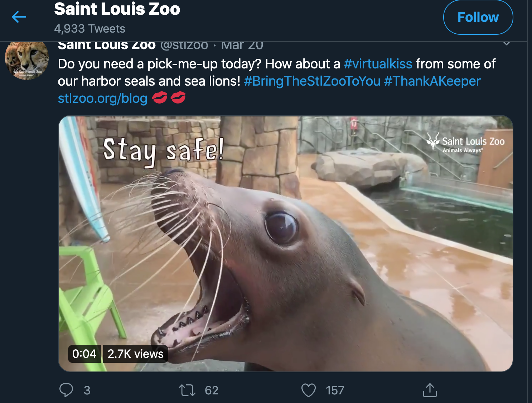Click the Saint Louis Zoo header title

(117, 9)
